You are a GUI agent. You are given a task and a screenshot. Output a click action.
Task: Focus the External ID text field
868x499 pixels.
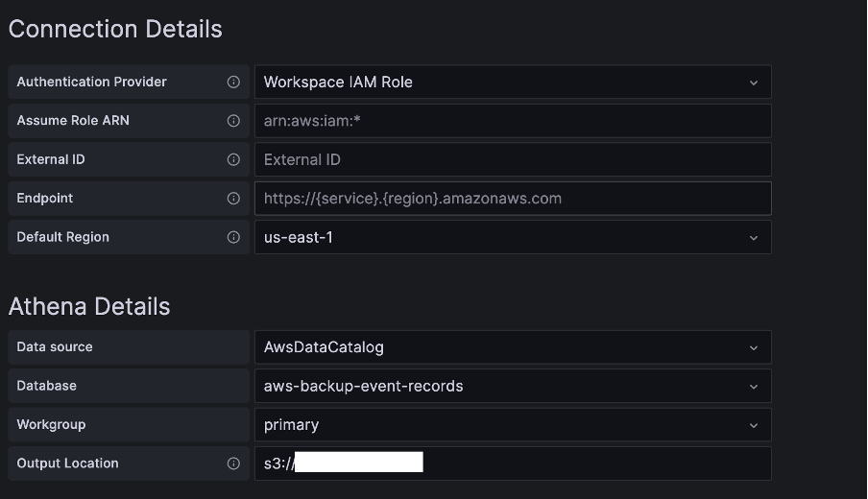pyautogui.click(x=513, y=159)
